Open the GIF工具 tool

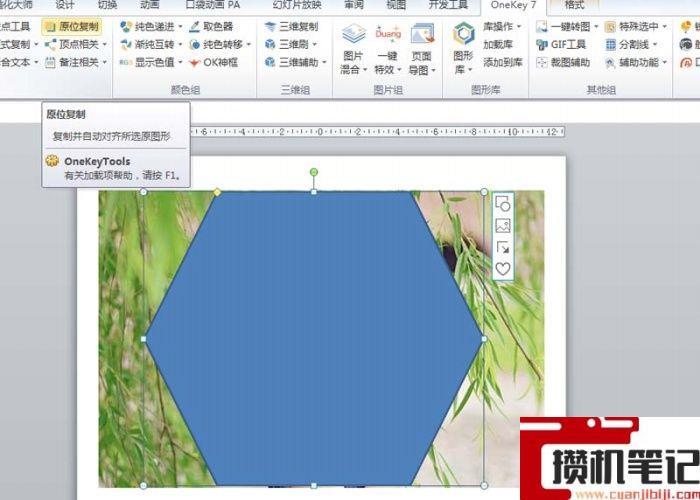pyautogui.click(x=561, y=45)
